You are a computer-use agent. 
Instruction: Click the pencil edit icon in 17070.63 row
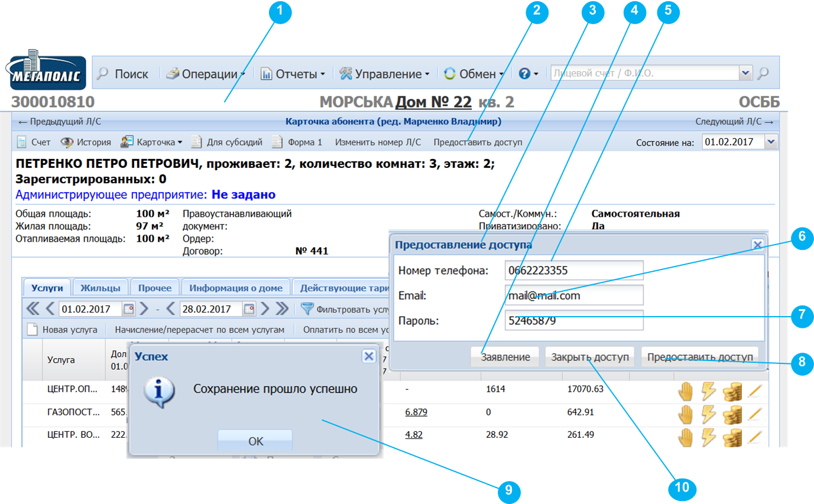coord(756,391)
